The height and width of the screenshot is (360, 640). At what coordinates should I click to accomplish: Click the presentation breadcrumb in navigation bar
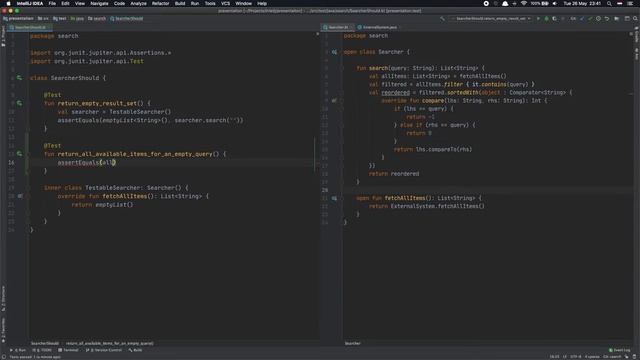pyautogui.click(x=18, y=18)
